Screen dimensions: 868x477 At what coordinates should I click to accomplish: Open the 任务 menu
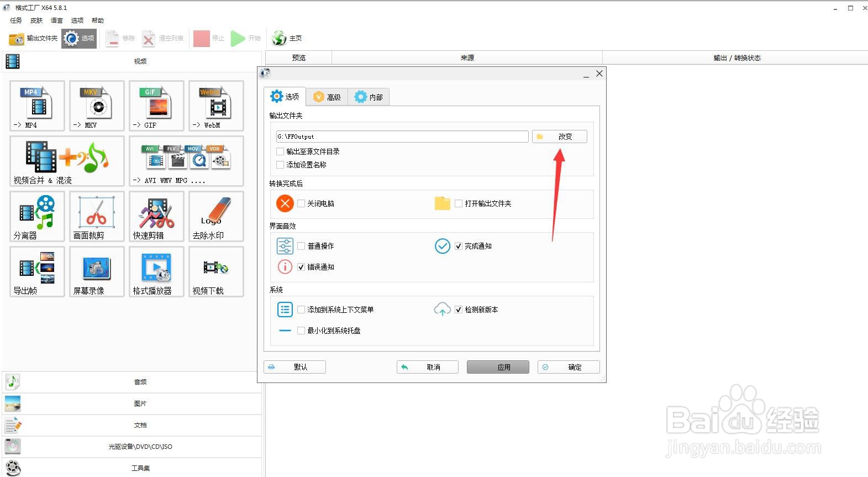pyautogui.click(x=16, y=20)
